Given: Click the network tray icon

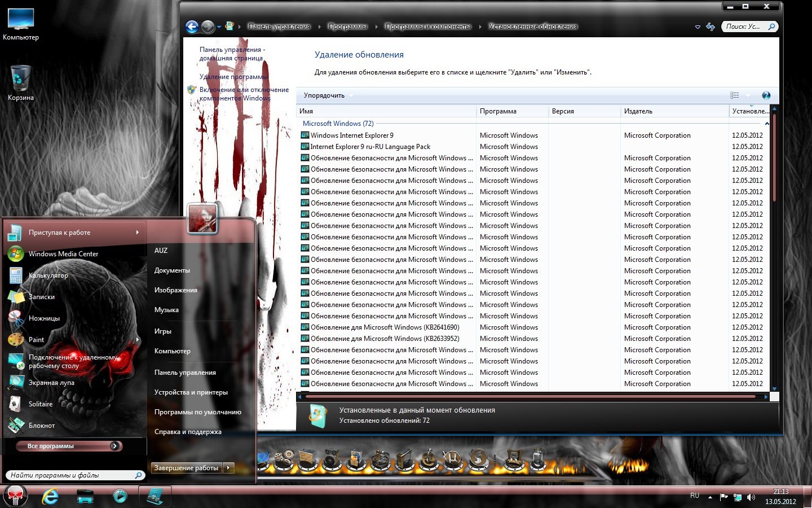Looking at the screenshot, I should click(x=738, y=497).
